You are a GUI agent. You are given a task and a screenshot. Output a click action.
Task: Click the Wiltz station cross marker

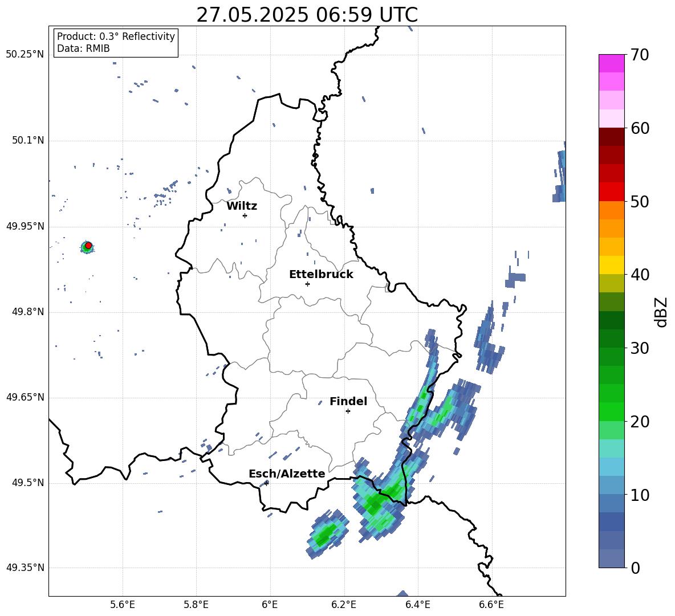point(245,215)
